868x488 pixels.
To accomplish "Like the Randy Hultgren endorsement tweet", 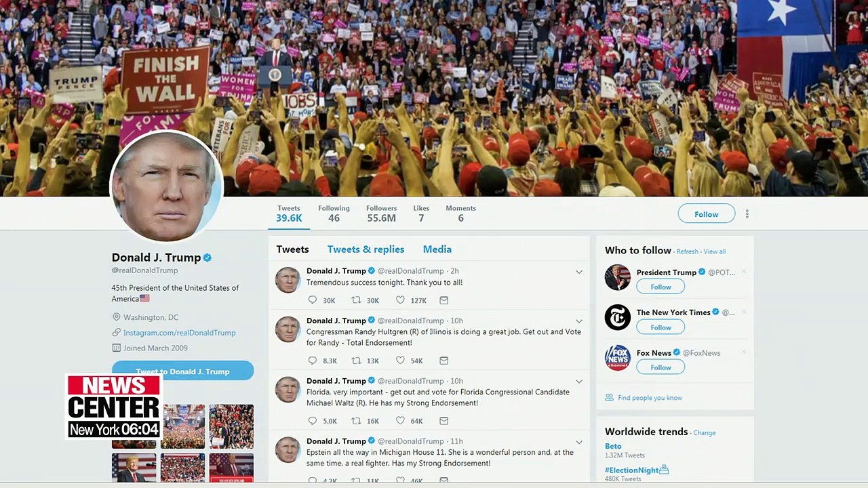I will coord(400,361).
